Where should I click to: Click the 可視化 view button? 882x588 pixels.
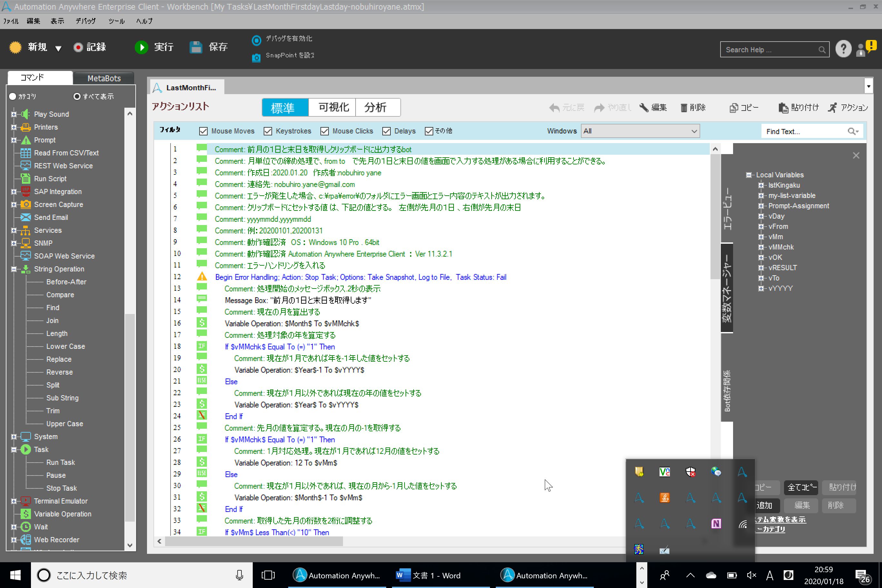[x=333, y=108]
